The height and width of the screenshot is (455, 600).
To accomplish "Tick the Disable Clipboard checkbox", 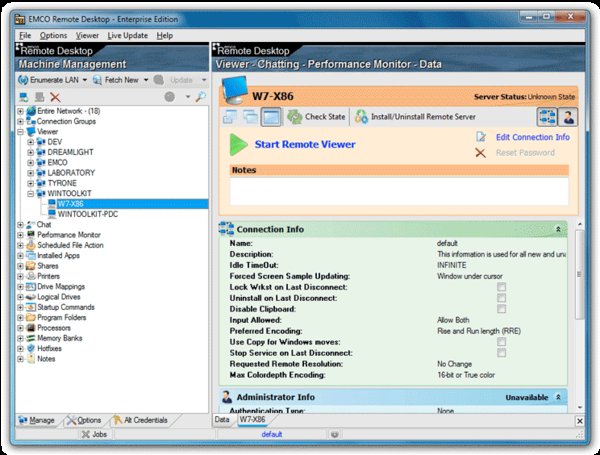I will pos(501,309).
